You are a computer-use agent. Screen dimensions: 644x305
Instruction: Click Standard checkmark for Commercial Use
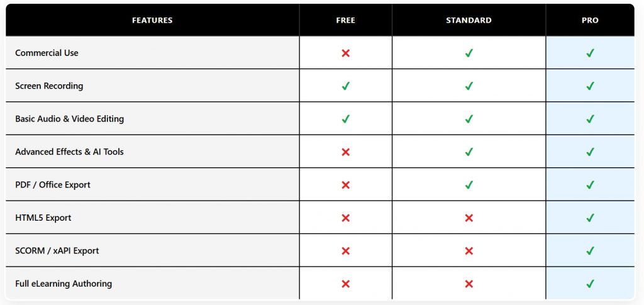click(469, 53)
